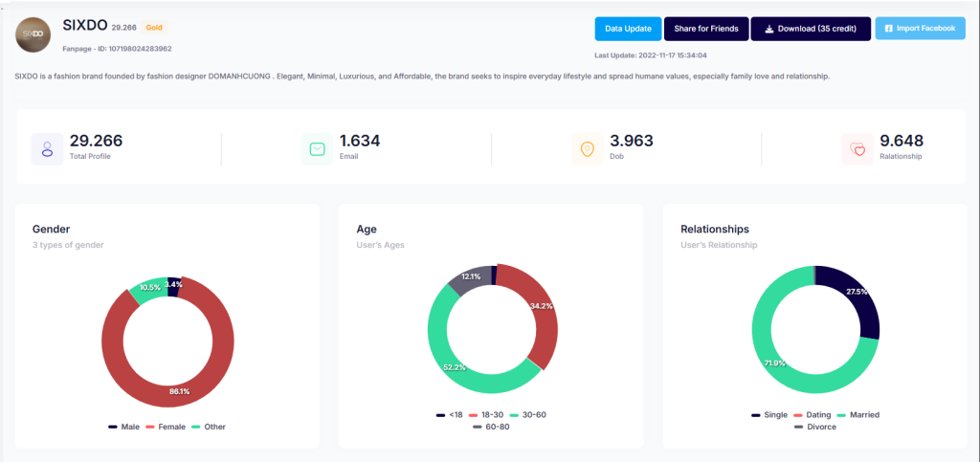Click the 9.648 Relationship value
Image resolution: width=980 pixels, height=462 pixels.
(x=902, y=142)
